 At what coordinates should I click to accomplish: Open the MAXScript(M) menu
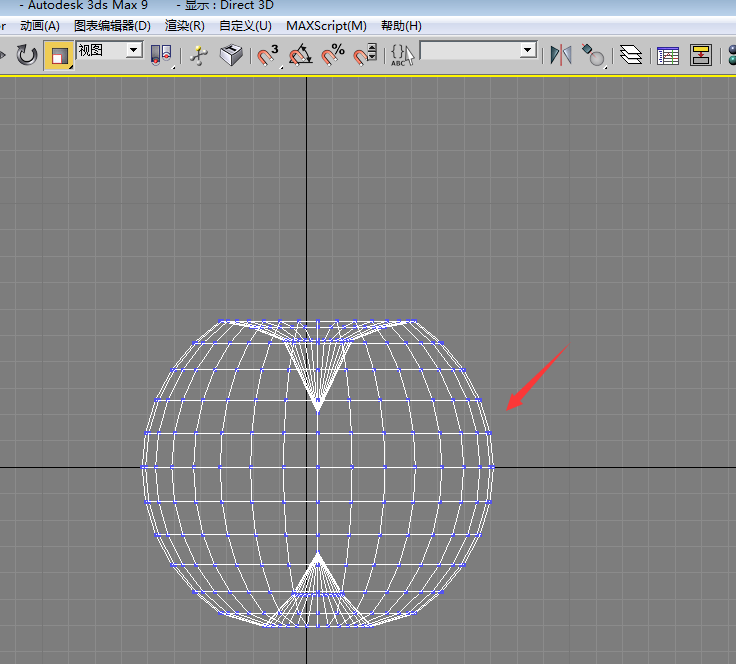(x=326, y=26)
